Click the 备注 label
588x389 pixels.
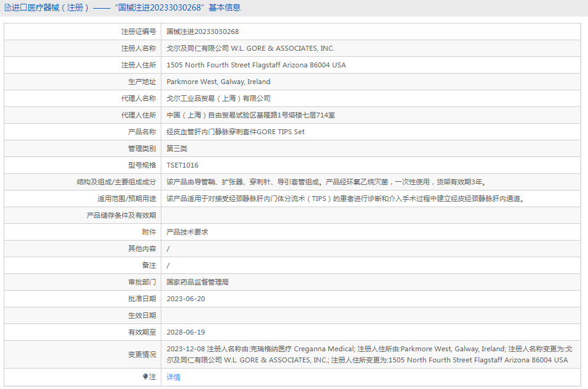click(149, 265)
